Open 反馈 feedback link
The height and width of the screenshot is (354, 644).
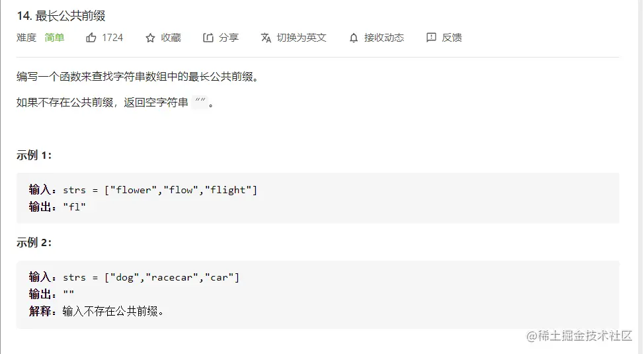pos(452,38)
